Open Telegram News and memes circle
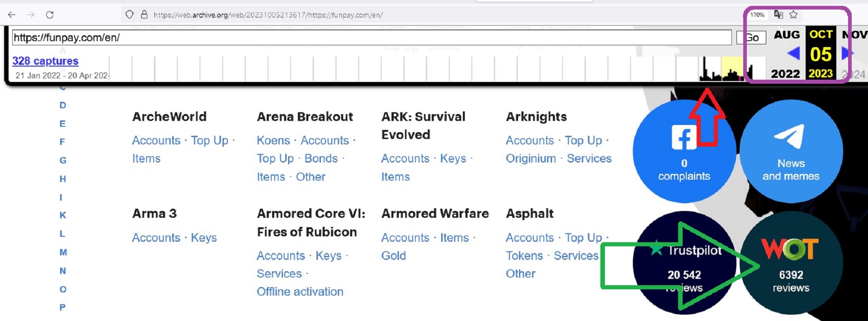This screenshot has height=321, width=868. pyautogui.click(x=791, y=151)
